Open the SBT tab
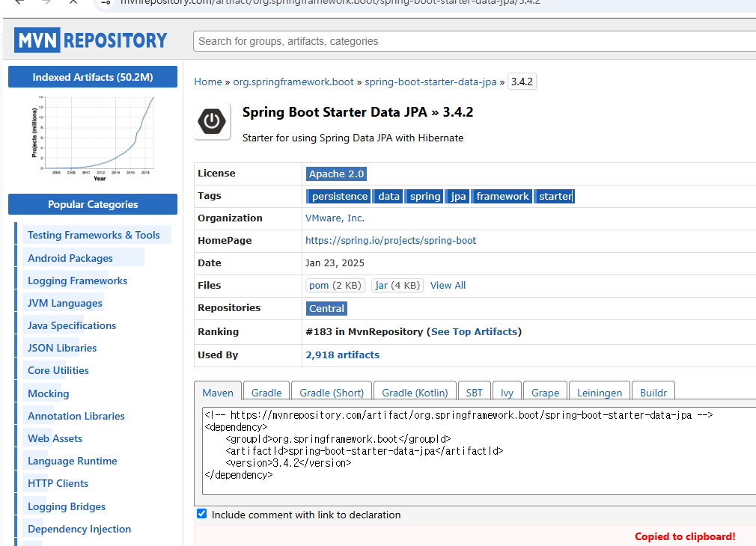The width and height of the screenshot is (756, 546). click(x=474, y=392)
